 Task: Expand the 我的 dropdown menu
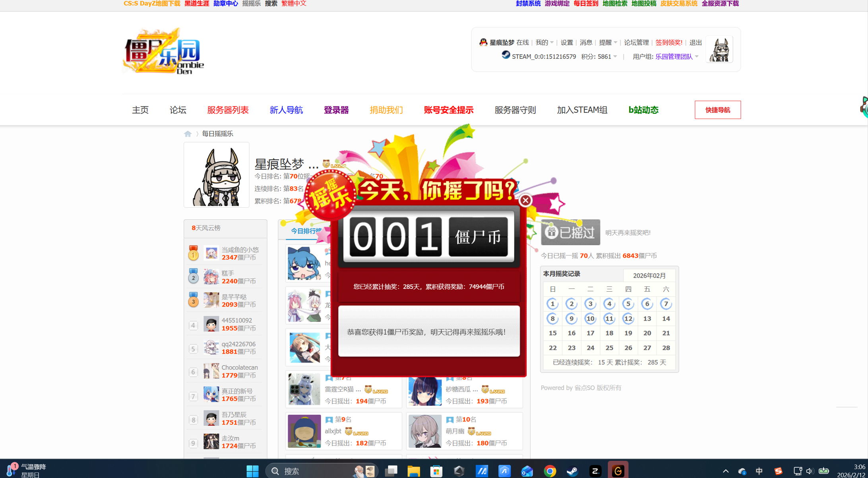pos(544,43)
